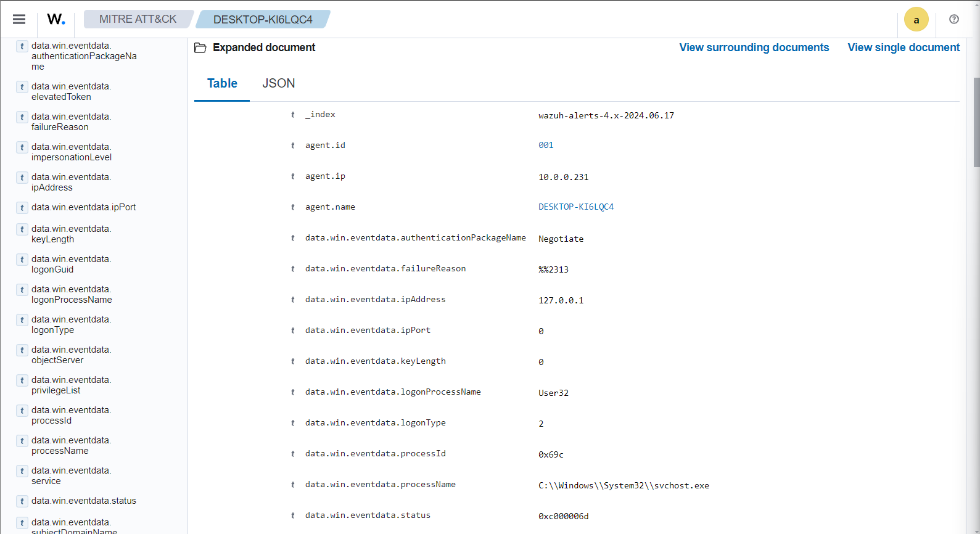This screenshot has height=534, width=980.
Task: Click type icon beside privilegeList sidebar field
Action: 22,380
